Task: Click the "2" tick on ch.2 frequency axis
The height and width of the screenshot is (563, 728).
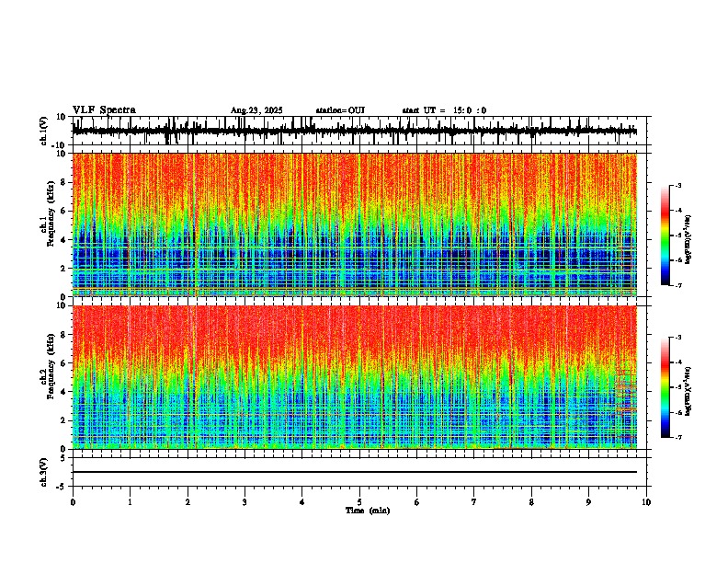Action: pos(63,420)
